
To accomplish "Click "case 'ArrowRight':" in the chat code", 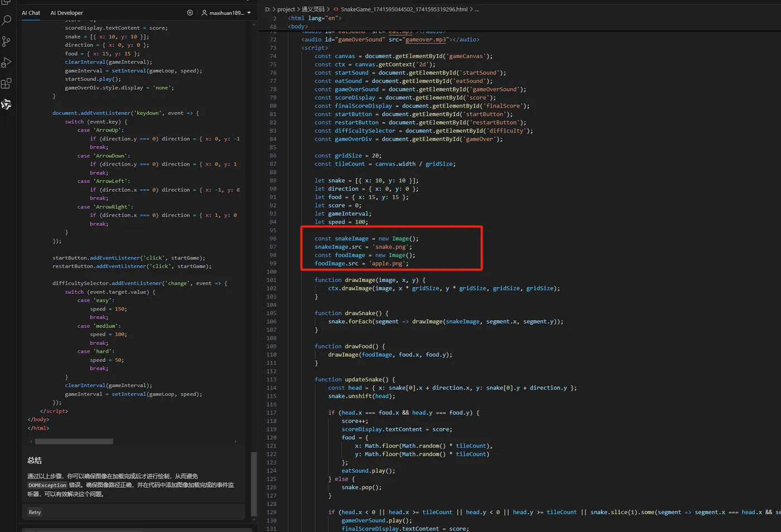I will [x=105, y=207].
